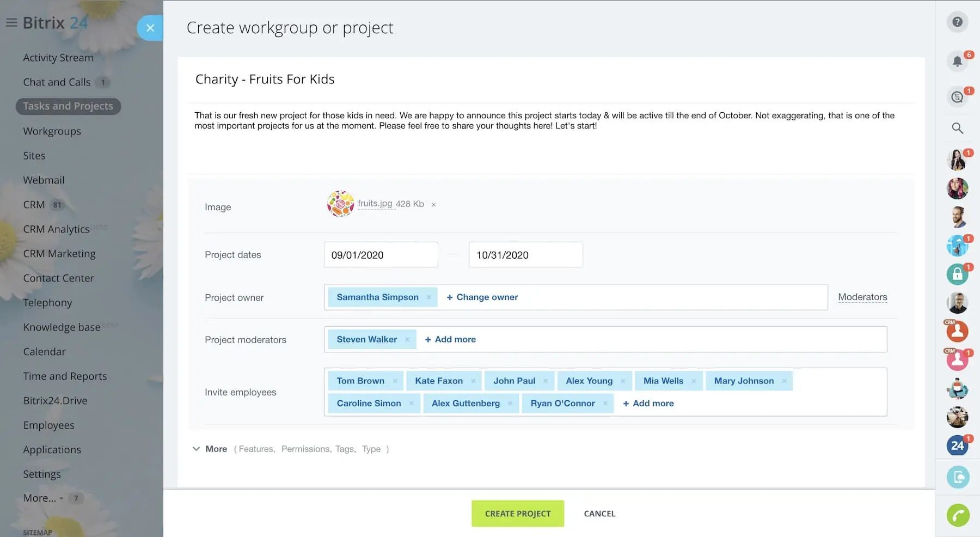Open Tasks and Projects in the sidebar

click(68, 106)
